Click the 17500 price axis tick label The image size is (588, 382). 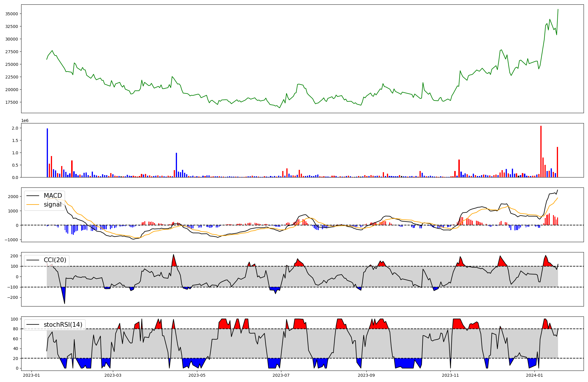[x=12, y=102]
